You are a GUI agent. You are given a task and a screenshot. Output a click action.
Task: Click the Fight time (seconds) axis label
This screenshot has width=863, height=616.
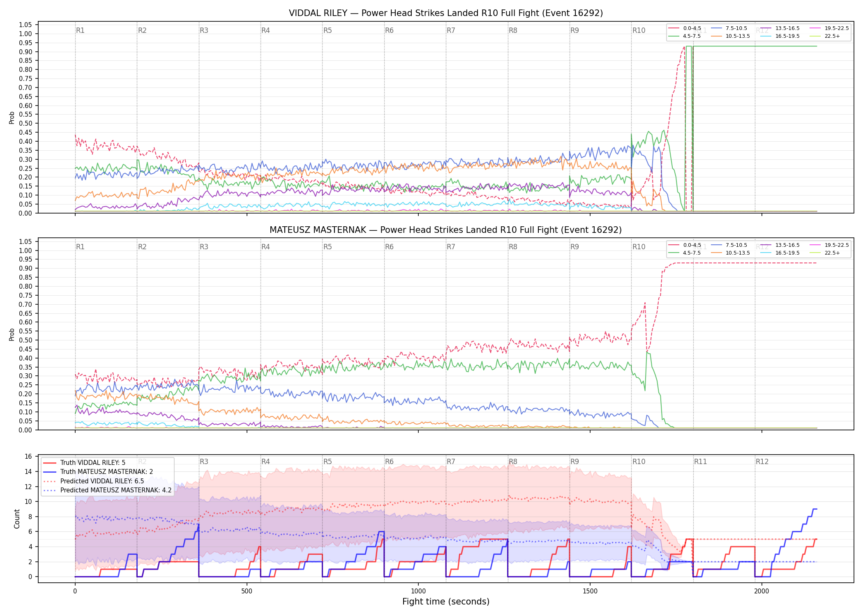tap(446, 602)
